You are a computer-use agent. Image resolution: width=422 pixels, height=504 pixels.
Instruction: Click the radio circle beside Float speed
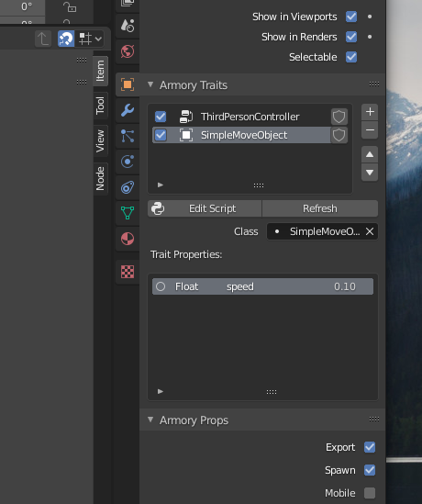161,286
